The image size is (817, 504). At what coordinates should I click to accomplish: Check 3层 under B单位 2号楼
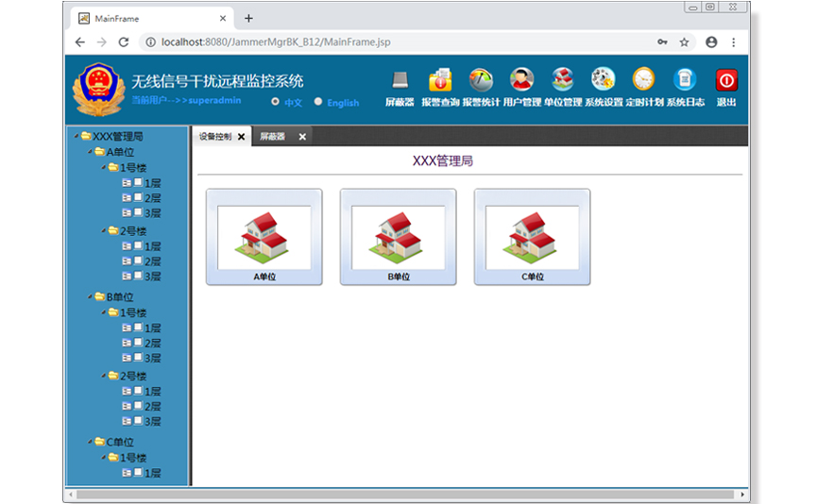pyautogui.click(x=138, y=420)
